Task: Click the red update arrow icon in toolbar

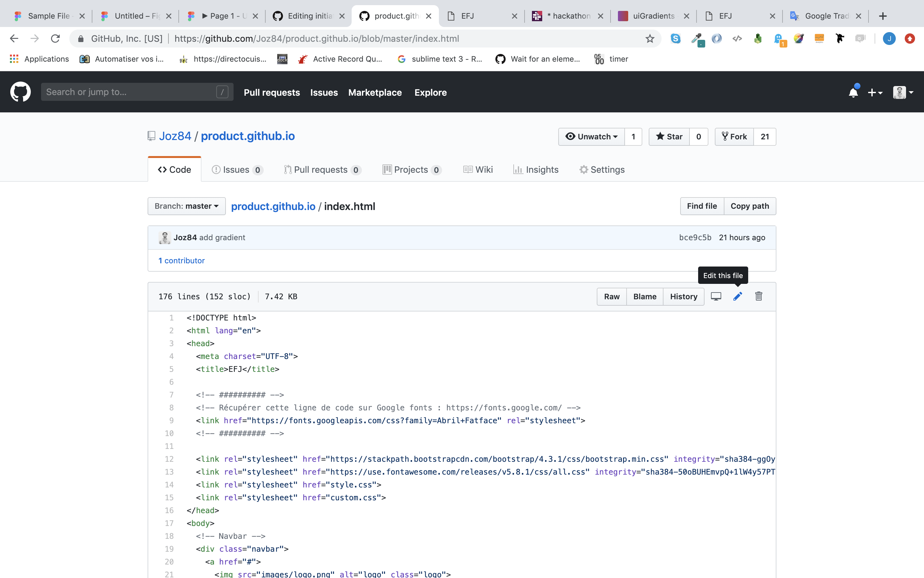Action: tap(910, 39)
